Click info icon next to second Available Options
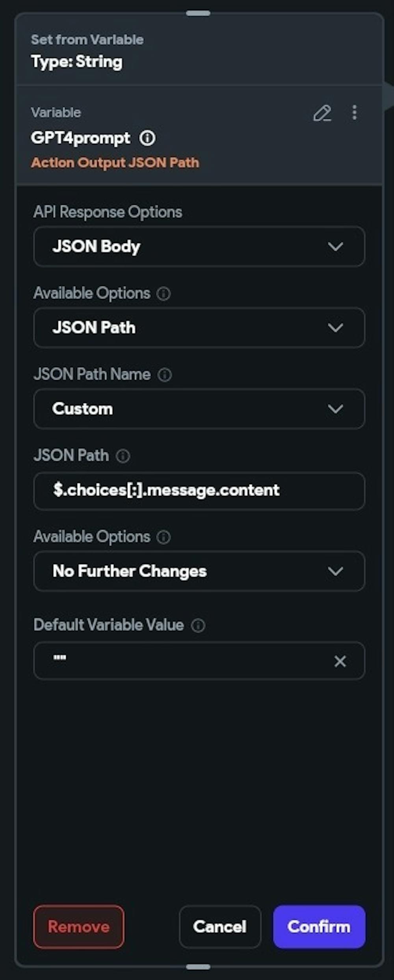Viewport: 394px width, 980px height. click(x=164, y=537)
